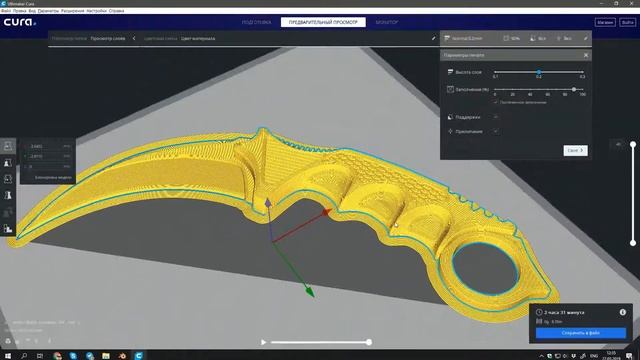Click the layer slider top handle
640x360 pixels.
(x=633, y=144)
